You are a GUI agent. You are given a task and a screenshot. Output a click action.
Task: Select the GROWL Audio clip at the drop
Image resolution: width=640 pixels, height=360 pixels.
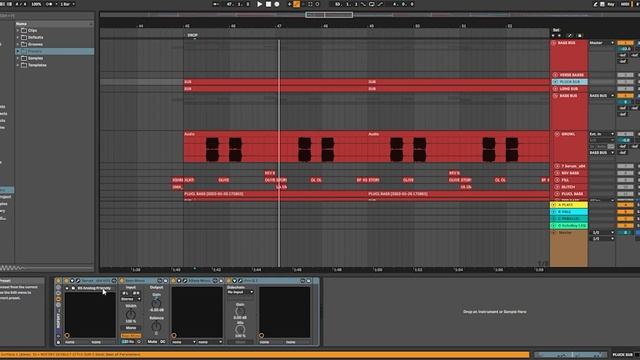(276, 147)
